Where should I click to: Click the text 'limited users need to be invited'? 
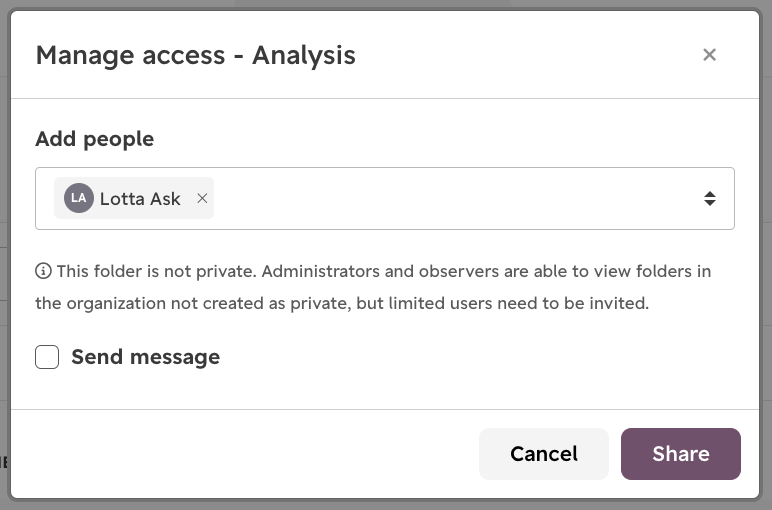[519, 303]
